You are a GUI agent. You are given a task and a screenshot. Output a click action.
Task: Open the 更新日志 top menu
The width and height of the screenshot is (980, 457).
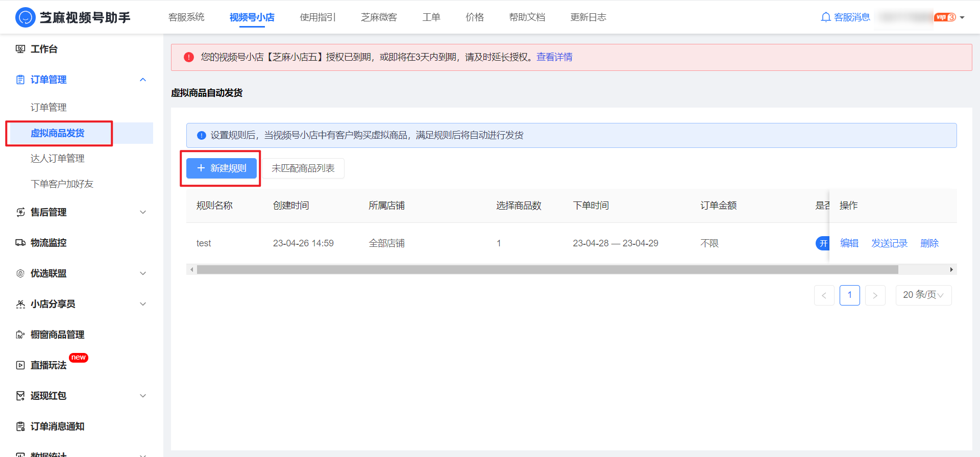[x=589, y=17]
